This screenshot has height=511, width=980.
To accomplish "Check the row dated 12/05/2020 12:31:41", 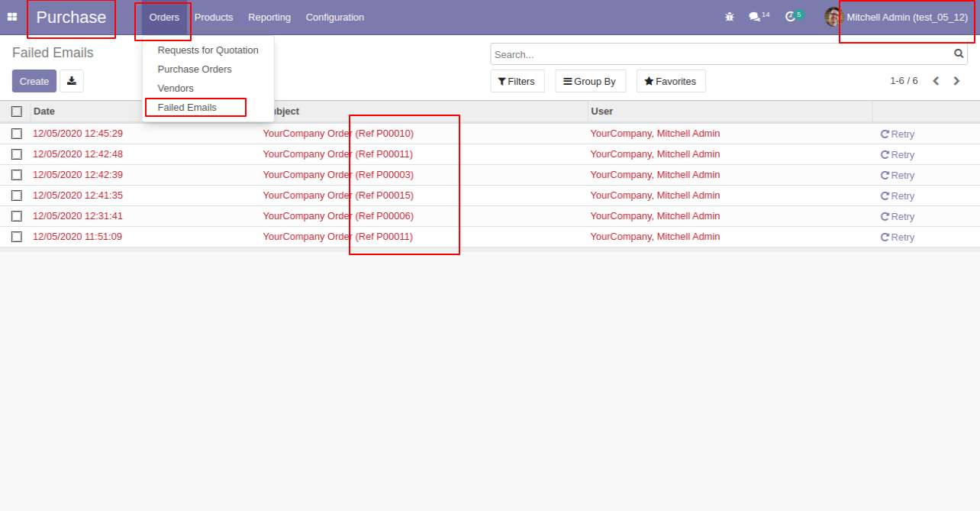I will coord(17,216).
